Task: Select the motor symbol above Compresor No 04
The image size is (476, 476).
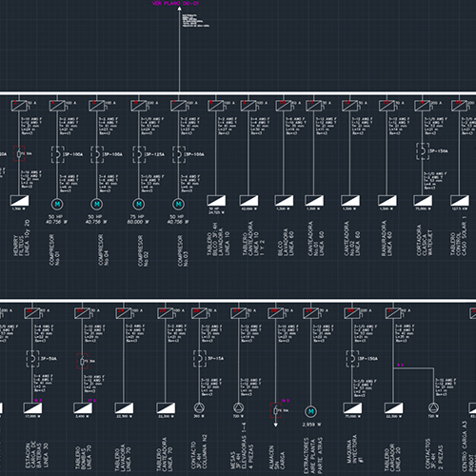Action: click(97, 204)
